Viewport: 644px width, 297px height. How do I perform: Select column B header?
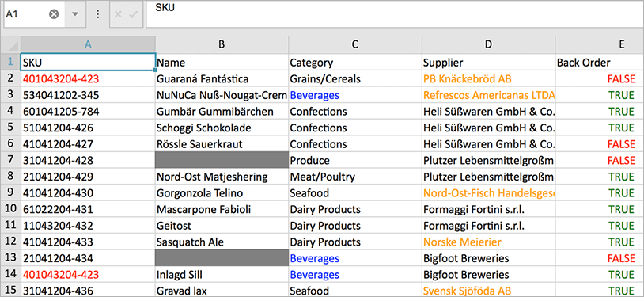(x=222, y=44)
